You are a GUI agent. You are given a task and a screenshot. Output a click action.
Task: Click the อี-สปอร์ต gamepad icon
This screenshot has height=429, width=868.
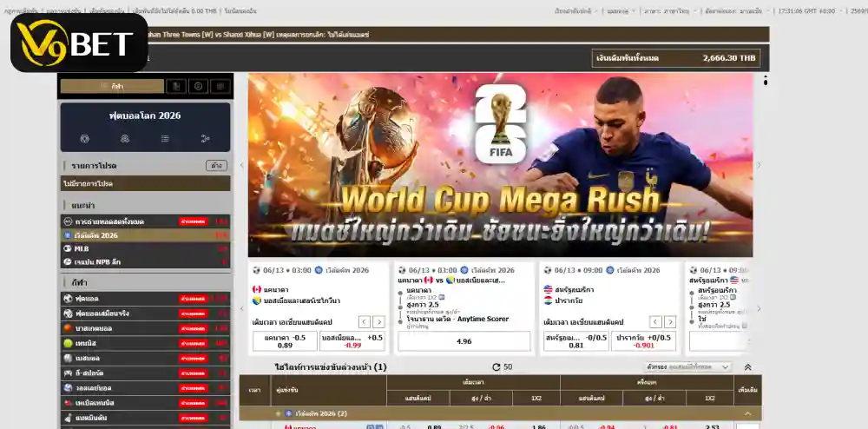(68, 373)
